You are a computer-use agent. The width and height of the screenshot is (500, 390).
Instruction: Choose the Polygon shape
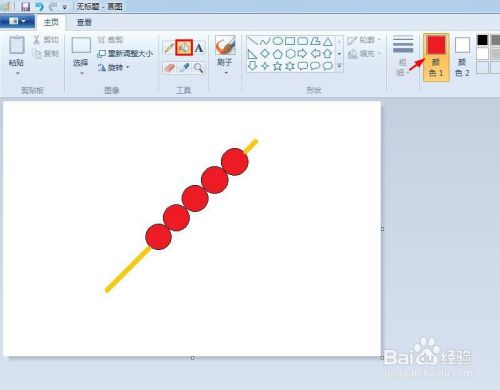click(315, 41)
